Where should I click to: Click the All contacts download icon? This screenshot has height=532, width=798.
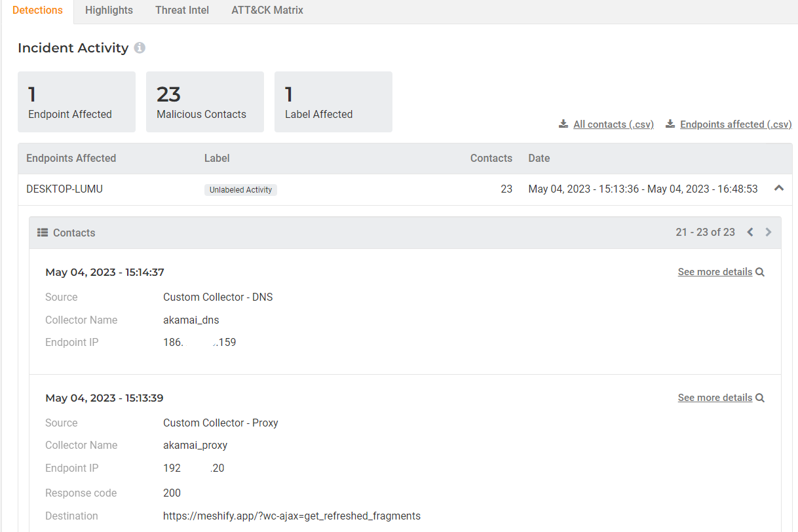(x=563, y=124)
